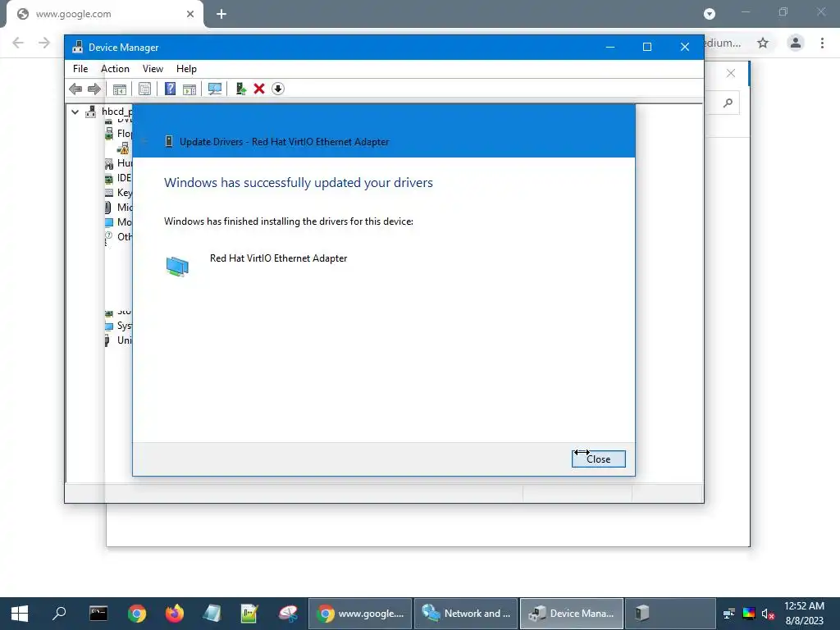Switch to Device Mana... taskbar button
The height and width of the screenshot is (630, 840).
coord(572,614)
